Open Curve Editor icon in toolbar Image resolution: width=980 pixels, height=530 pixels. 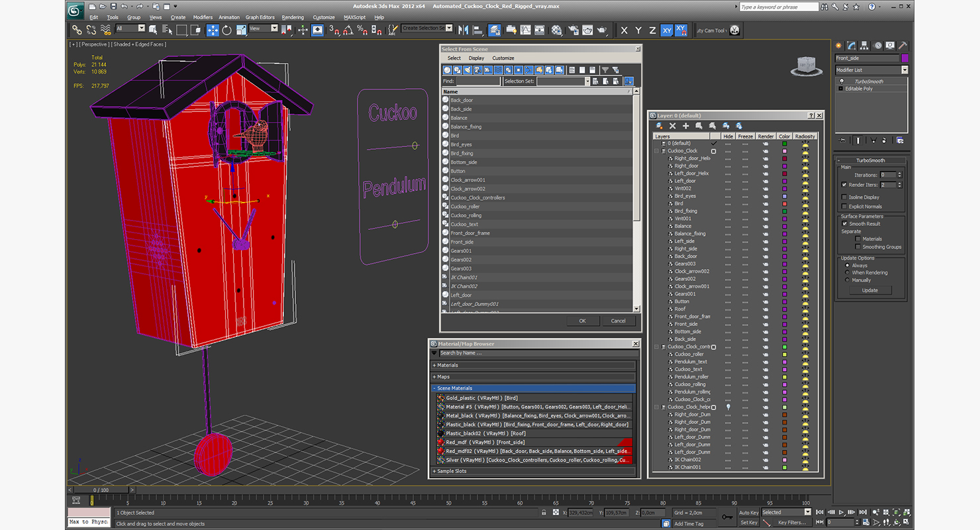pyautogui.click(x=525, y=30)
